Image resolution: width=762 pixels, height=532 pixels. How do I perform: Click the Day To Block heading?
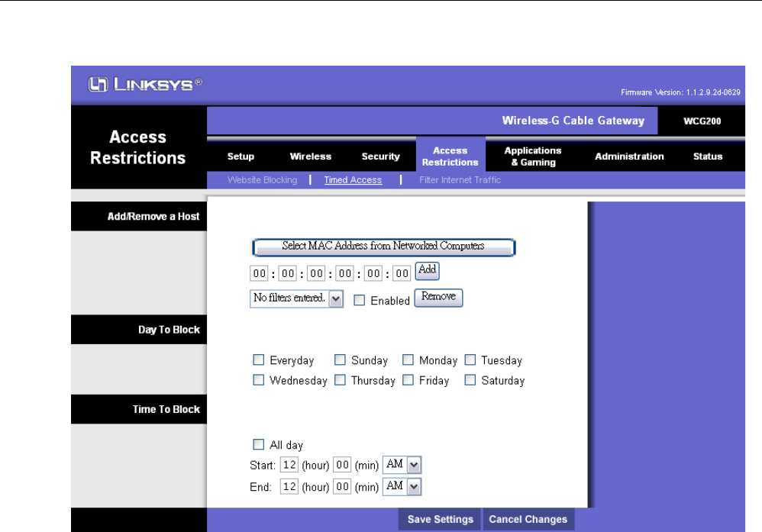coord(169,330)
